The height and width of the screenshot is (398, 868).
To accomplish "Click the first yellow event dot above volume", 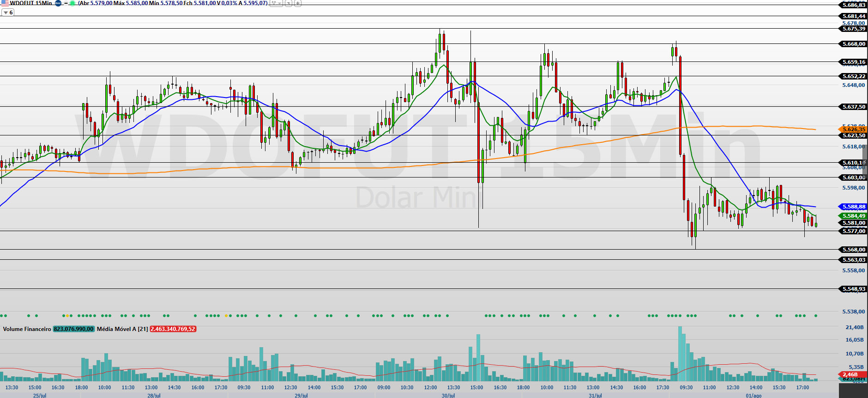I will 67,316.
